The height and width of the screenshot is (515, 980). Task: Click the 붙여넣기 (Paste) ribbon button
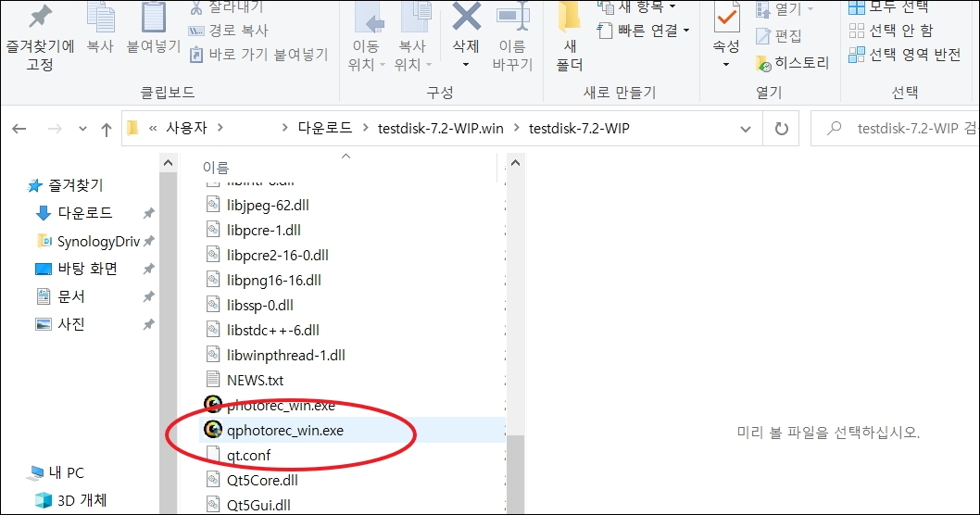153,28
